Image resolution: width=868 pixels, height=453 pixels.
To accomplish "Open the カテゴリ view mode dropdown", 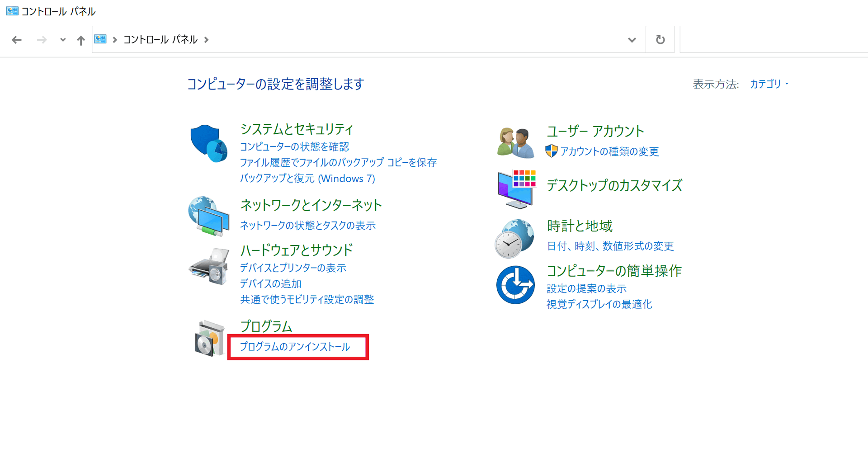I will point(769,84).
